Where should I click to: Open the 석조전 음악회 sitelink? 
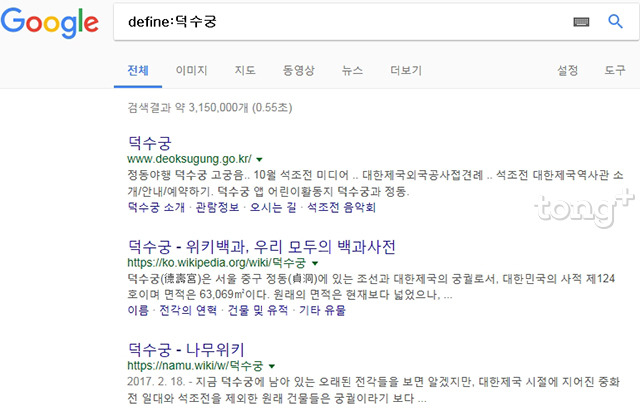click(x=341, y=207)
